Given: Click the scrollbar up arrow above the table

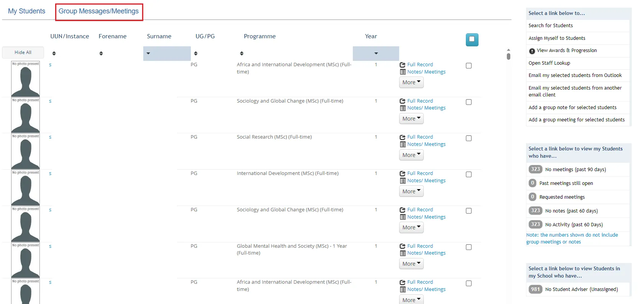Looking at the screenshot, I should 508,50.
